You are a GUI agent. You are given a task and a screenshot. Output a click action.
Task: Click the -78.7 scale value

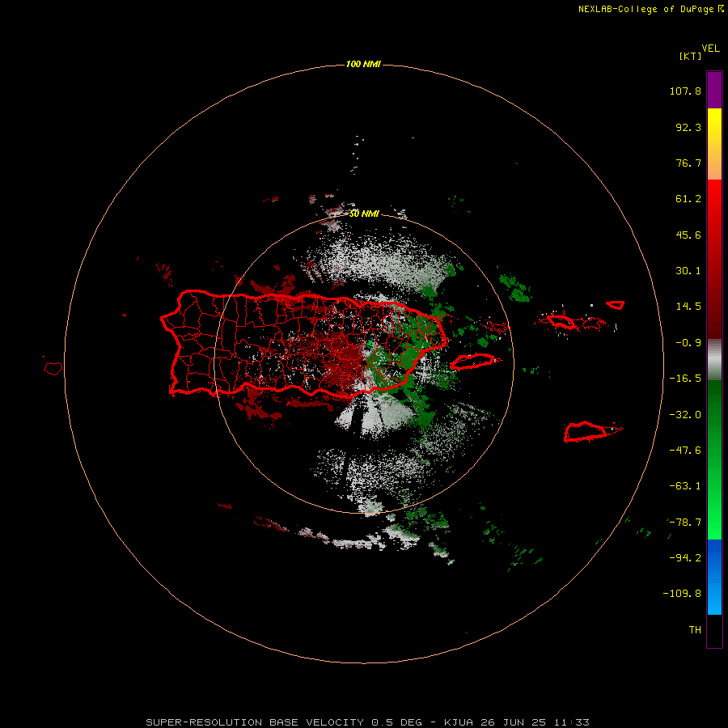(685, 523)
